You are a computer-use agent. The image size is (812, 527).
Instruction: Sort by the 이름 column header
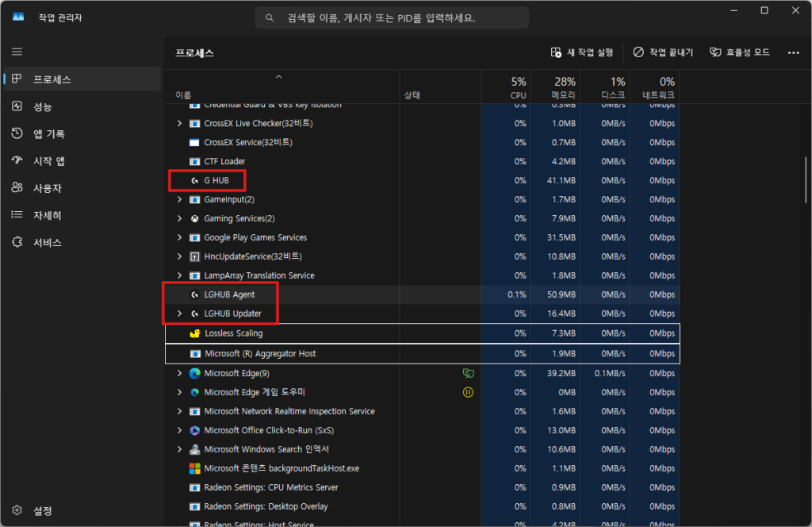coord(282,87)
